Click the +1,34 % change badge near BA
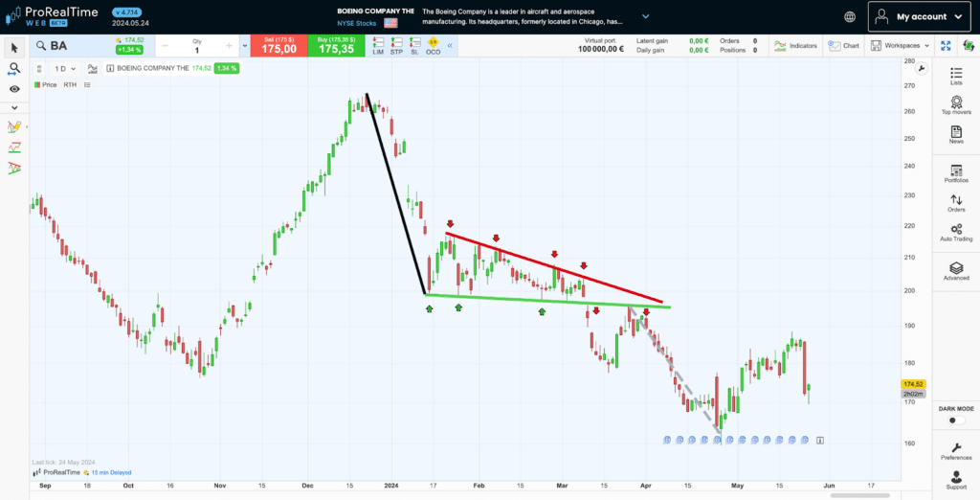The width and height of the screenshot is (980, 500). pyautogui.click(x=130, y=50)
